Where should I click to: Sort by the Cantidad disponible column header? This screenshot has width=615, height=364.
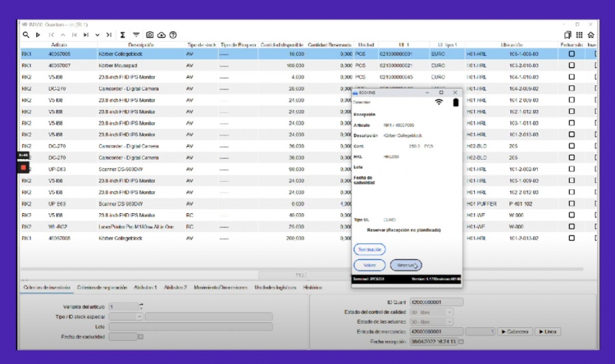click(282, 44)
